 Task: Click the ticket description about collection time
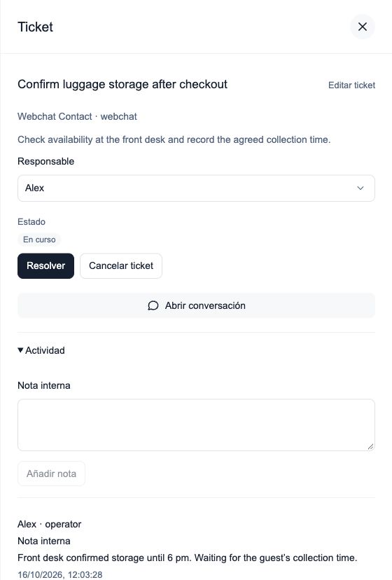[174, 139]
